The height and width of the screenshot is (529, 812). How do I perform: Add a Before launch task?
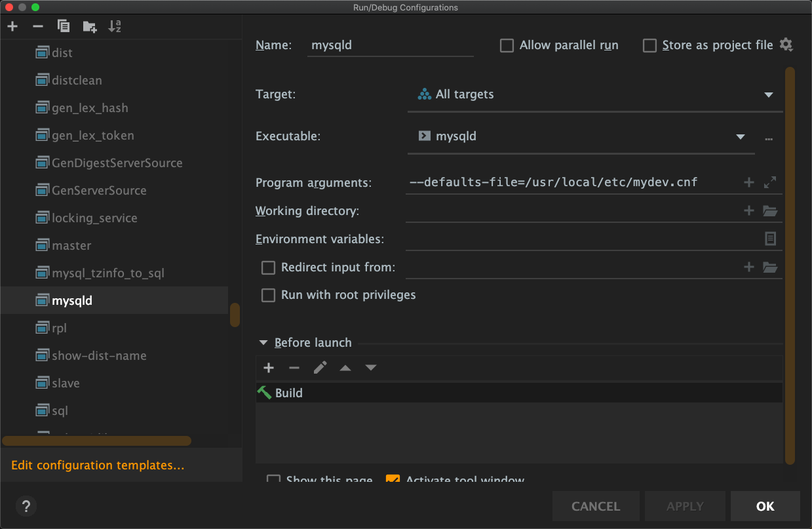pyautogui.click(x=268, y=368)
